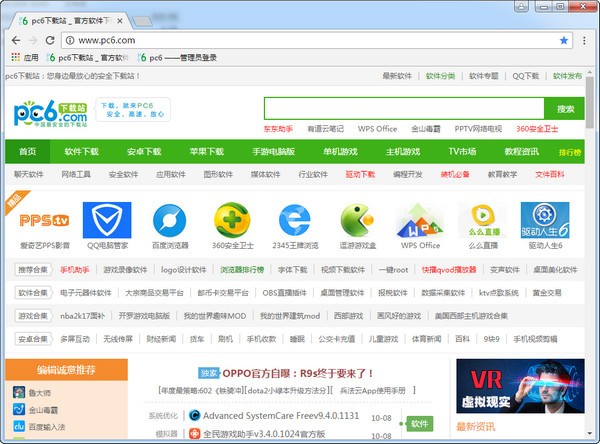Open the 手游电脑版 navigation tab

point(273,152)
